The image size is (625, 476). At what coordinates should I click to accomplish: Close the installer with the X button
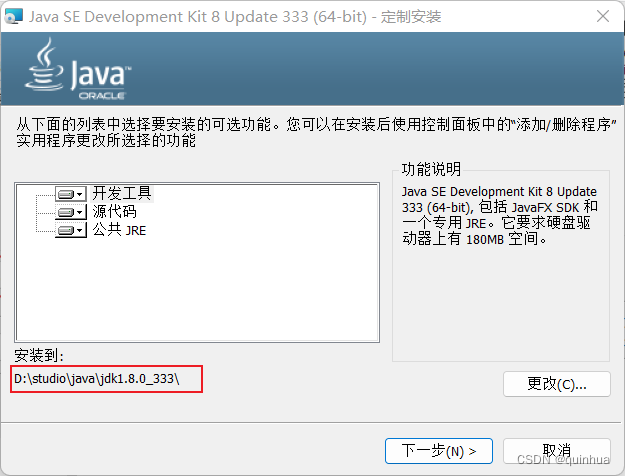(x=603, y=16)
